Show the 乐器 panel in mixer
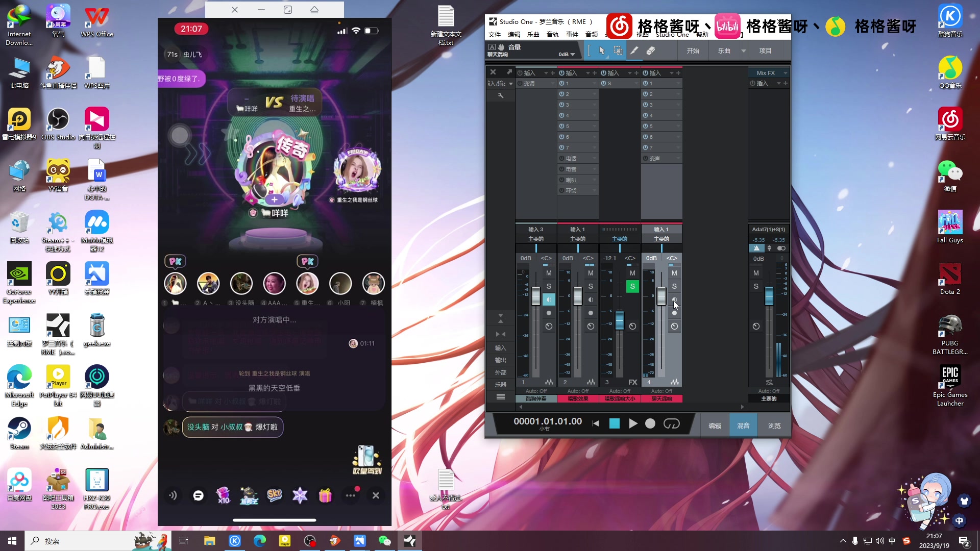This screenshot has height=551, width=980. coord(501,385)
